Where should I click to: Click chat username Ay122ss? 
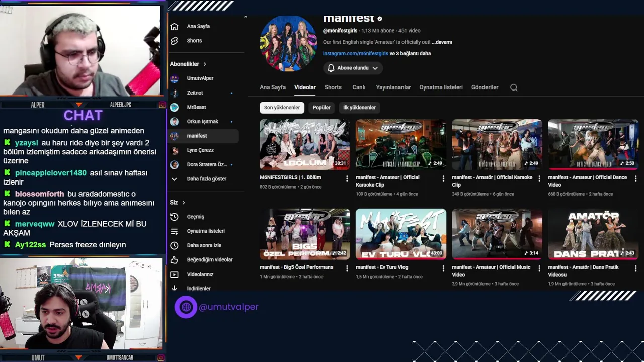(30, 245)
